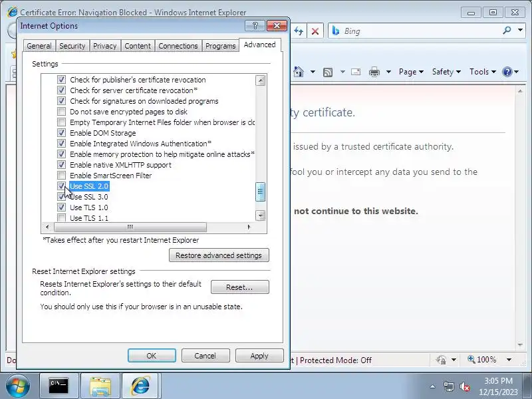The height and width of the screenshot is (399, 532).
Task: Click the settings list horizontal scrollbar thumb
Action: 130,227
